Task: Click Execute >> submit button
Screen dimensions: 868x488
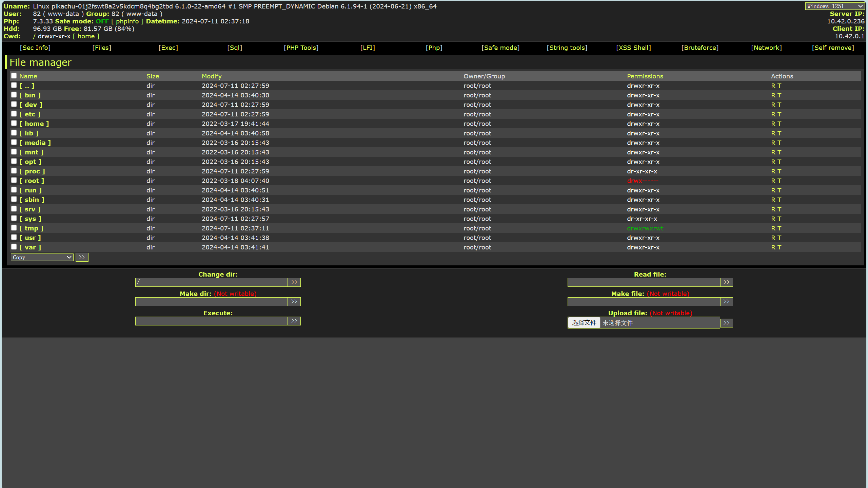Action: [295, 320]
